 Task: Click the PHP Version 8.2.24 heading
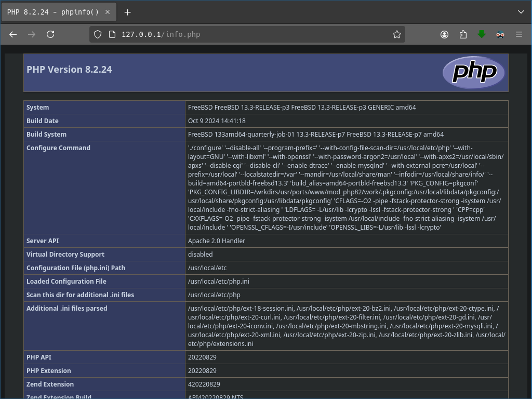[69, 70]
